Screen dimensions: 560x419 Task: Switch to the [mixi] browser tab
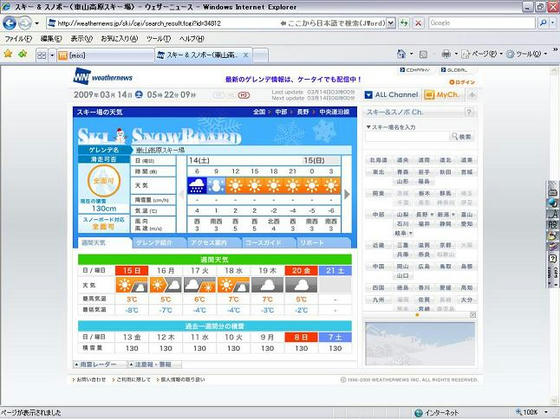pyautogui.click(x=105, y=55)
